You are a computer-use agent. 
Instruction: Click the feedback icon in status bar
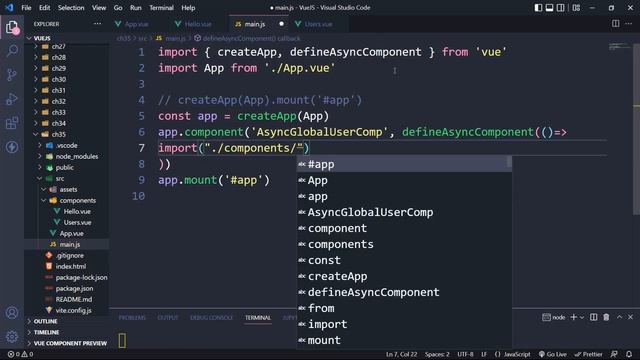pos(614,354)
